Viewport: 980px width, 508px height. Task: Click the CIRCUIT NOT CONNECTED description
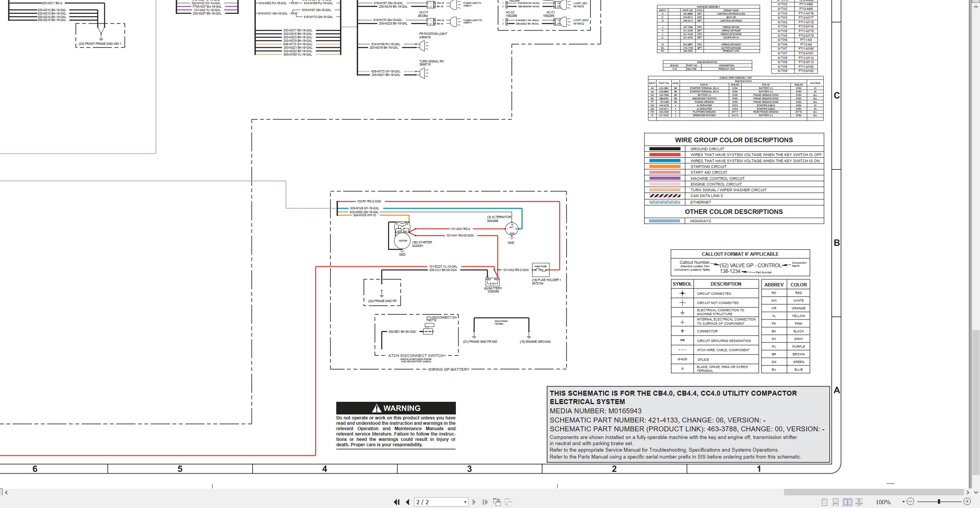718,303
